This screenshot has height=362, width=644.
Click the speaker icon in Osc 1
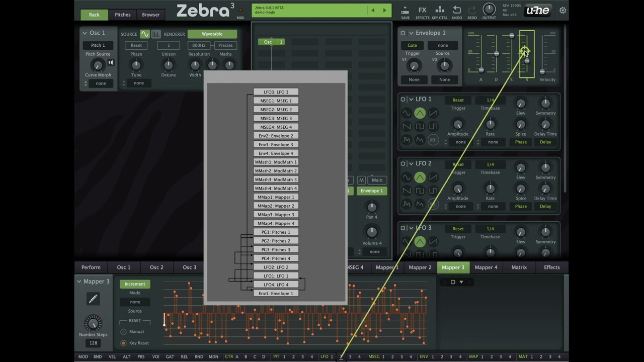click(x=111, y=63)
